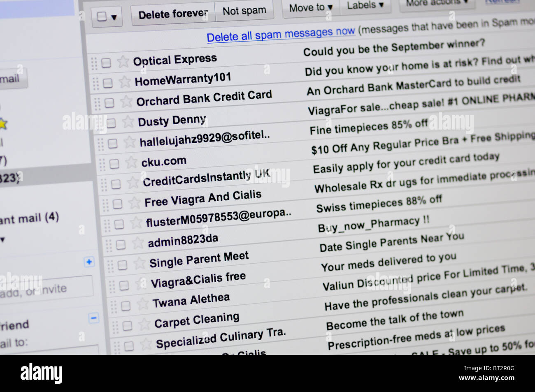Viewport: 535px width, 392px height.
Task: Tick the select-all checkbox in toolbar
Action: pos(102,17)
